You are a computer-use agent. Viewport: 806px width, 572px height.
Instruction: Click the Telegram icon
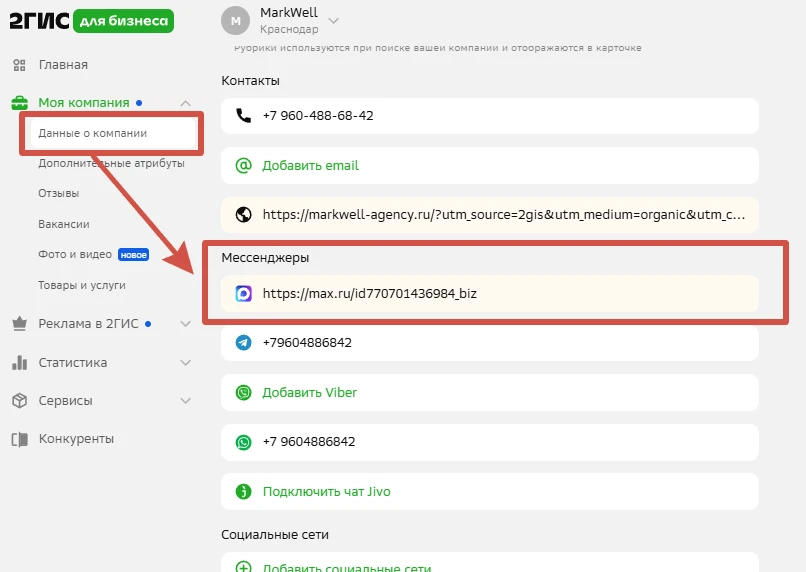(243, 342)
